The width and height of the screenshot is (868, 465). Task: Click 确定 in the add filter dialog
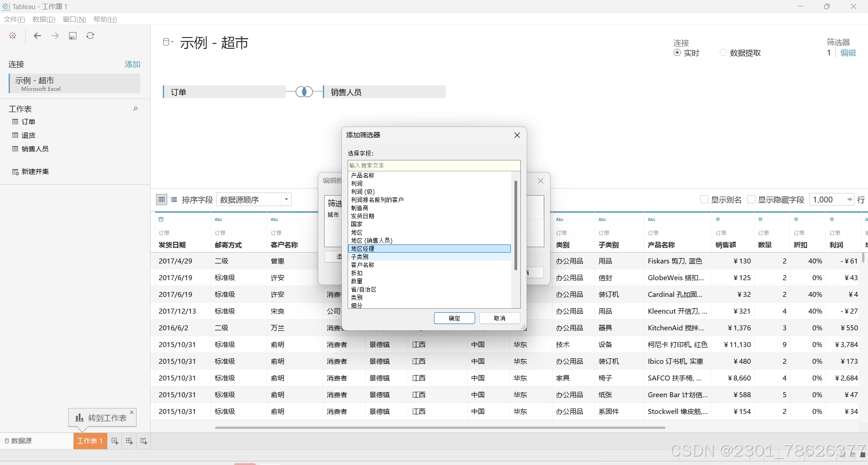click(x=454, y=318)
